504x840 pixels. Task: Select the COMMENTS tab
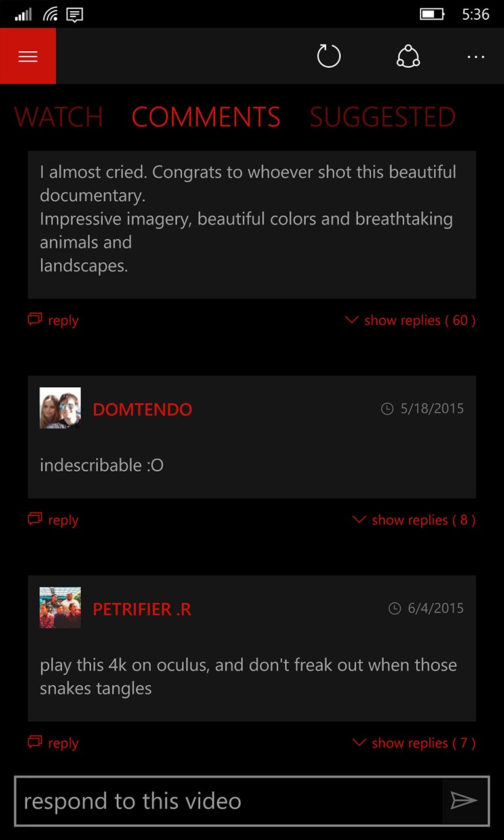[206, 117]
